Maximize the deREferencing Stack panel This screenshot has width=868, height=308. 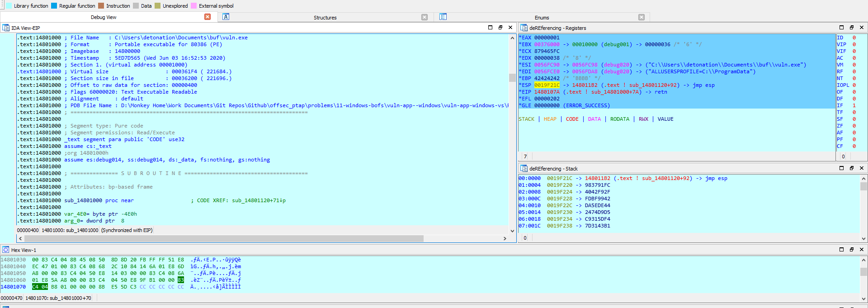pos(841,168)
